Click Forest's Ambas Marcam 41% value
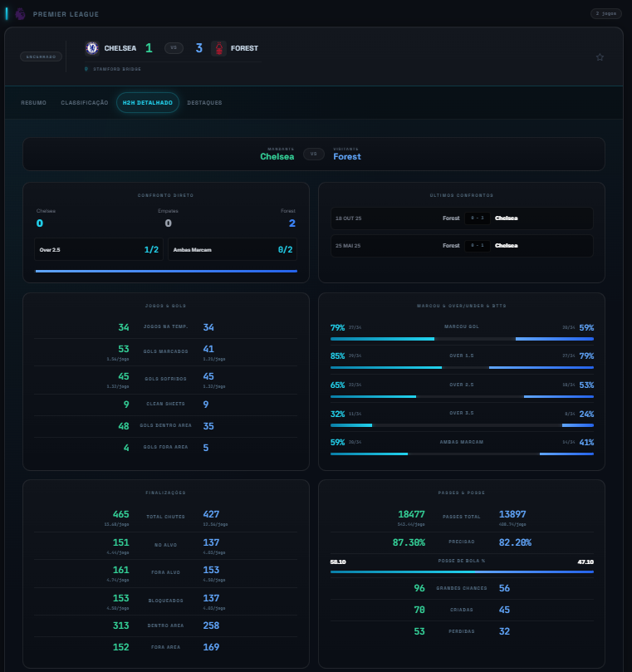This screenshot has width=632, height=672. coord(586,443)
